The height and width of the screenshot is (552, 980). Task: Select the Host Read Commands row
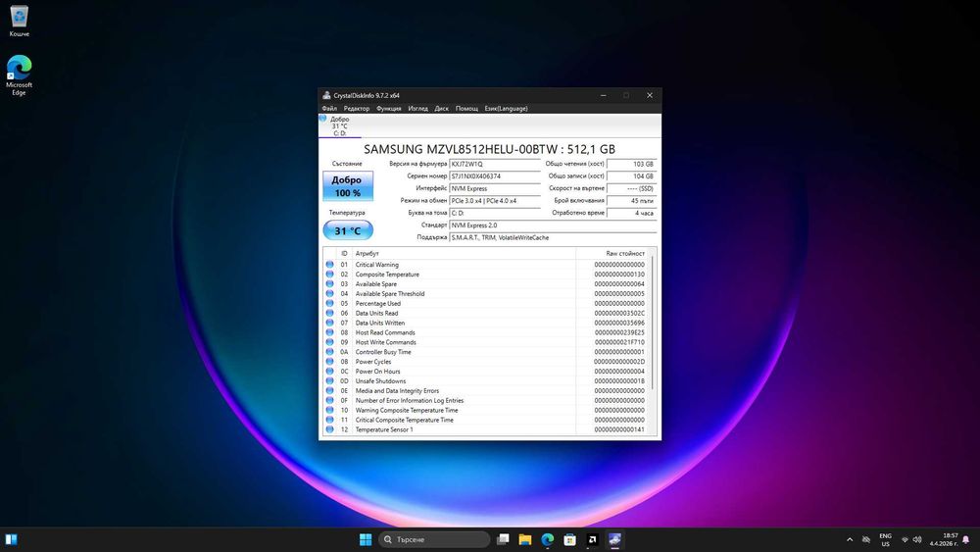pyautogui.click(x=486, y=332)
